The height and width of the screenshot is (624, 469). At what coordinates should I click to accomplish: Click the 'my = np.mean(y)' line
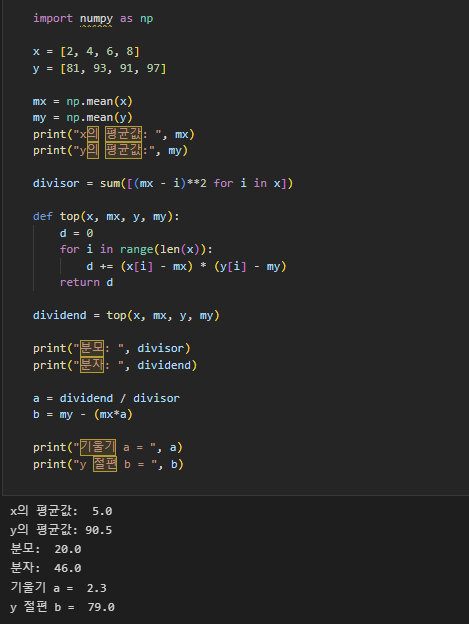point(83,118)
